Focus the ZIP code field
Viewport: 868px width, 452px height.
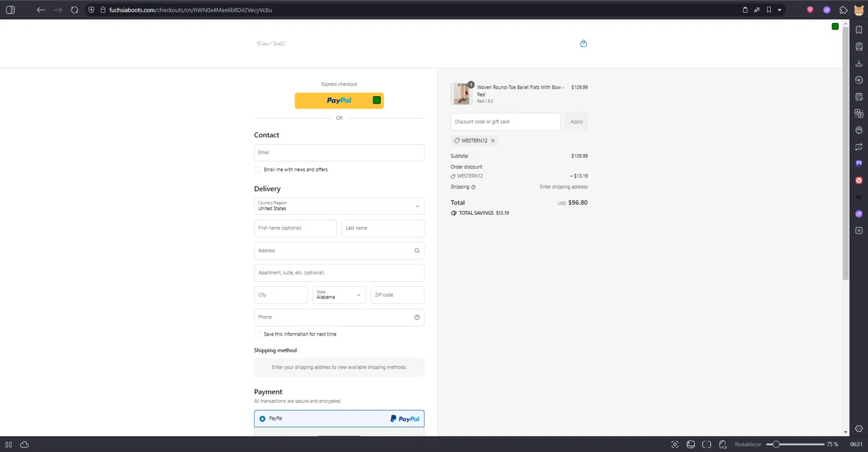click(398, 295)
